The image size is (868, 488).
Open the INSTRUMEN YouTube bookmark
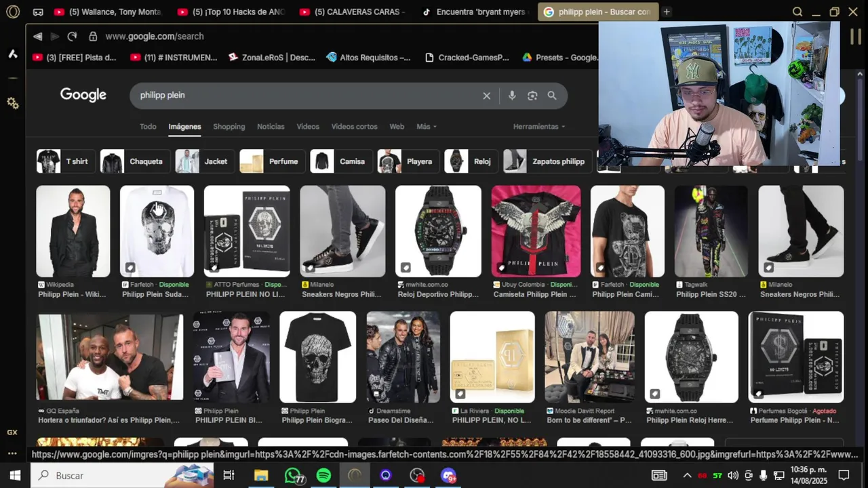tap(174, 58)
